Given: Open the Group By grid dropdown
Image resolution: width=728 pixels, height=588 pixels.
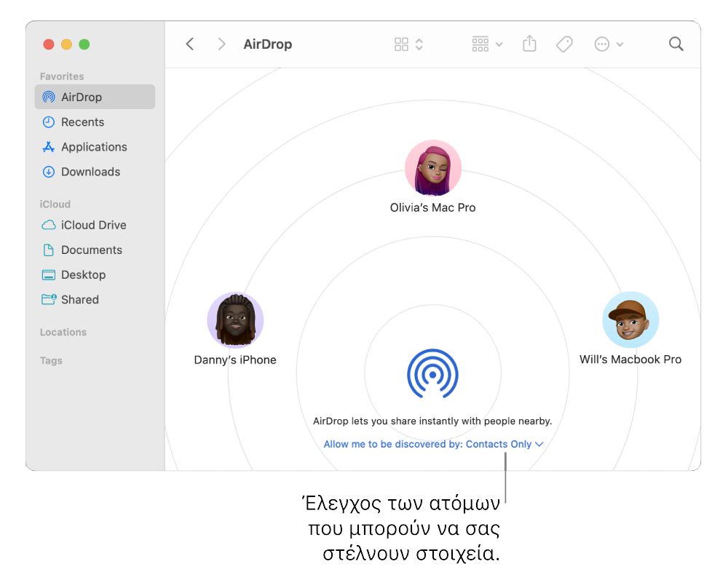Looking at the screenshot, I should [486, 44].
